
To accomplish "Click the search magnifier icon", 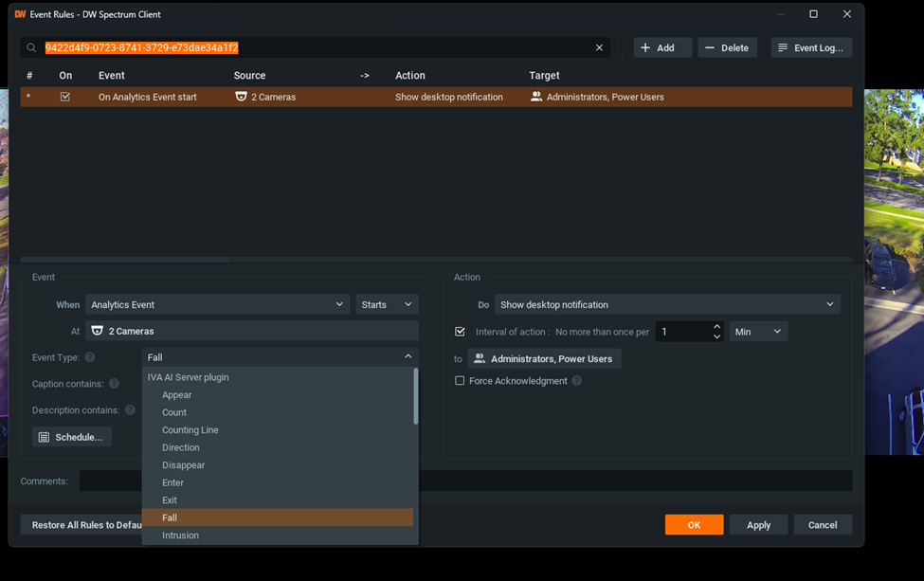I will tap(31, 46).
